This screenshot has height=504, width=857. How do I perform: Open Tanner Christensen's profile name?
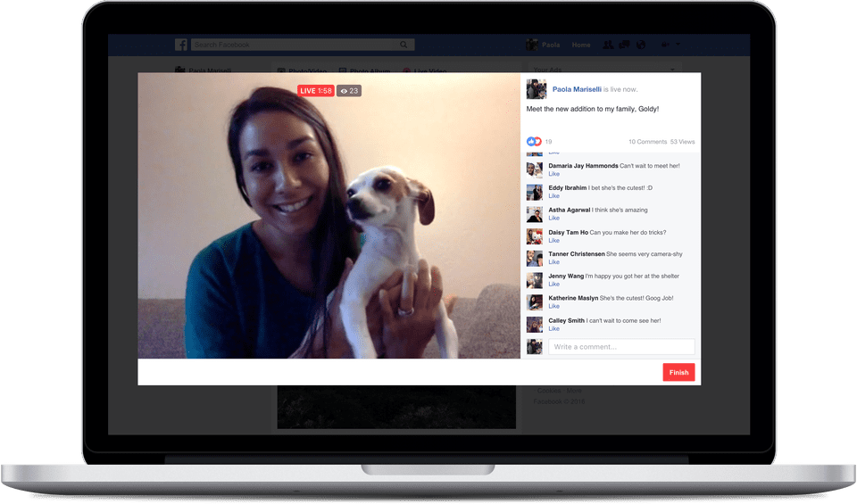click(577, 254)
